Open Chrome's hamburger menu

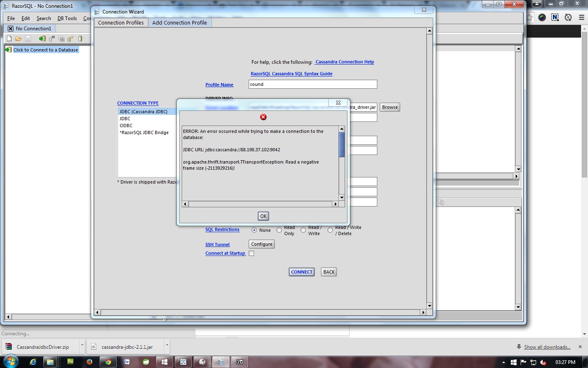click(x=581, y=17)
